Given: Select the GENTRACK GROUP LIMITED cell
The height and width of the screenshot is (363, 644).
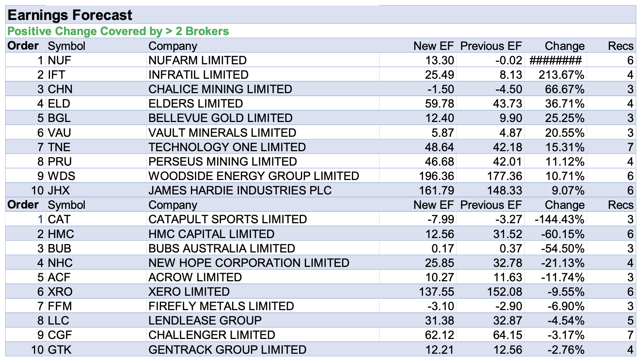Looking at the screenshot, I should coord(227,349).
